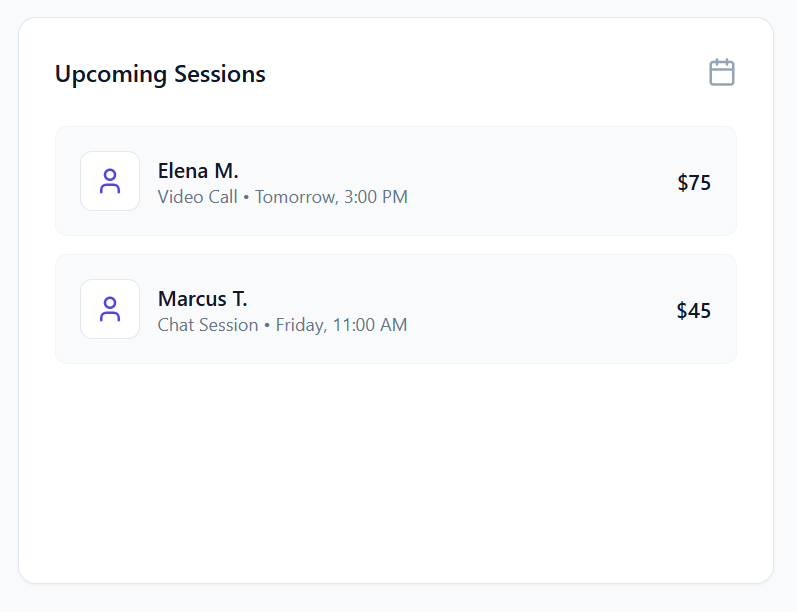The height and width of the screenshot is (612, 797).
Task: Click empty space inside Elena M.'s session card
Action: coord(540,182)
